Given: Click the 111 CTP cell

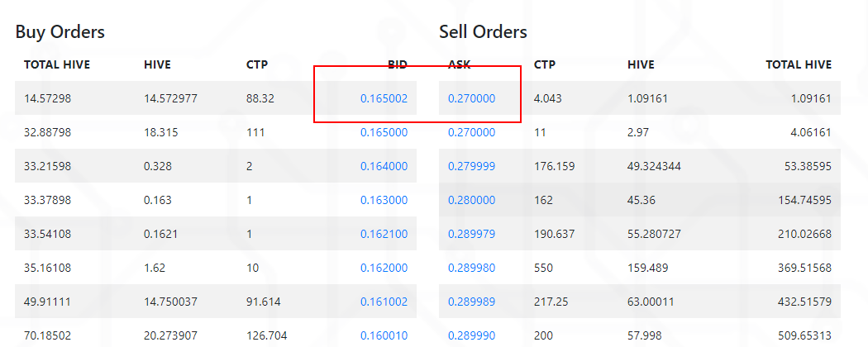Looking at the screenshot, I should coord(255,132).
